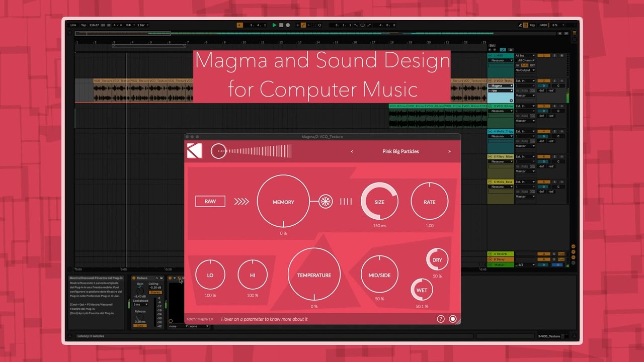Click the plus icon in VCO_Texture track
The height and width of the screenshot is (362, 644).
(x=511, y=101)
